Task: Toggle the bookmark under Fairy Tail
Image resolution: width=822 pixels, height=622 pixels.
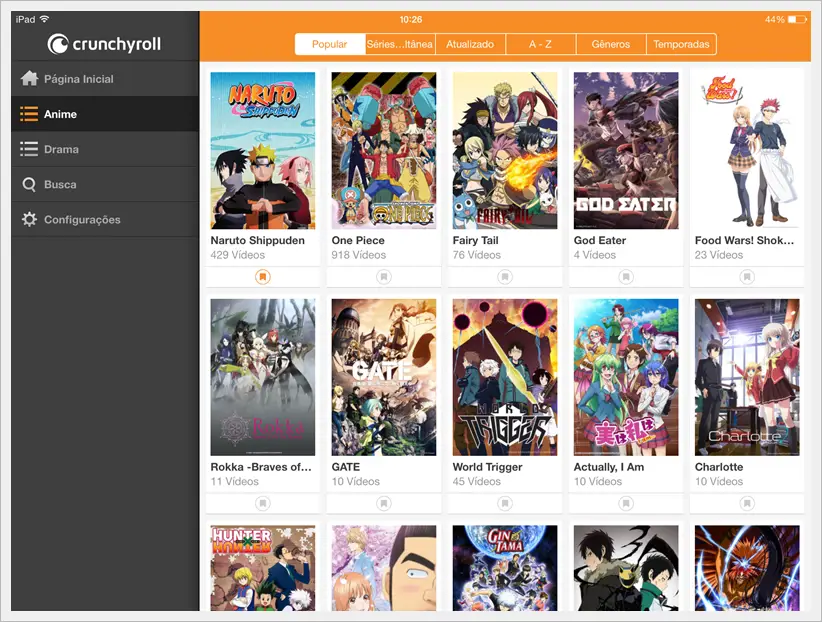Action: [505, 276]
